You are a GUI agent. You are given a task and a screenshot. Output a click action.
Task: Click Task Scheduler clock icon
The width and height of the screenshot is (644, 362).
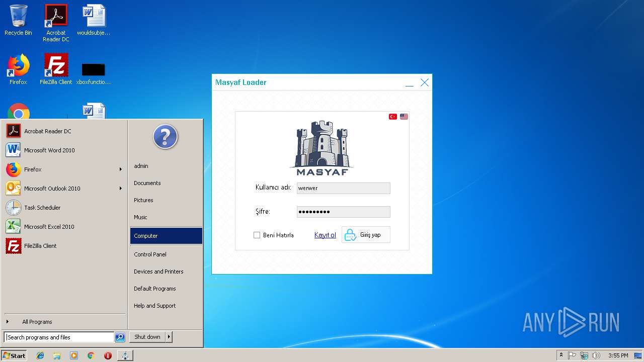coord(14,208)
